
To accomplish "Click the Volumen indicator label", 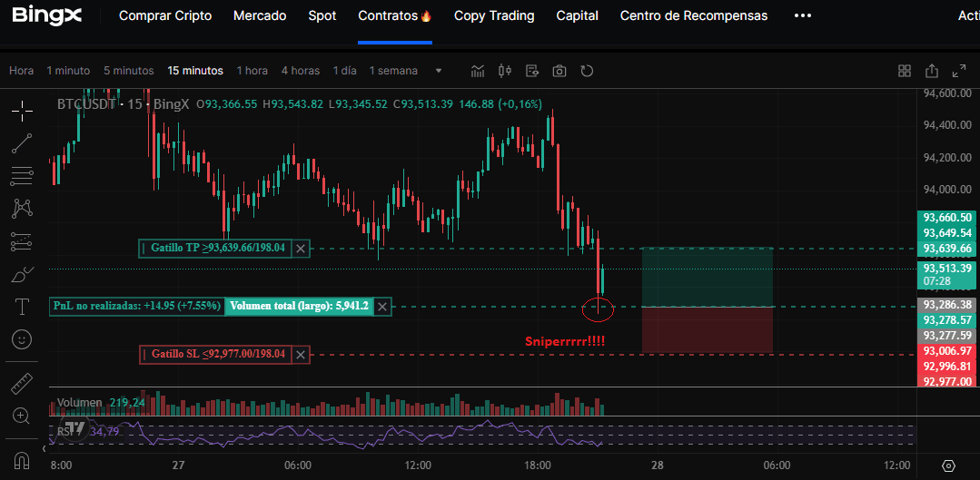I will 79,403.
